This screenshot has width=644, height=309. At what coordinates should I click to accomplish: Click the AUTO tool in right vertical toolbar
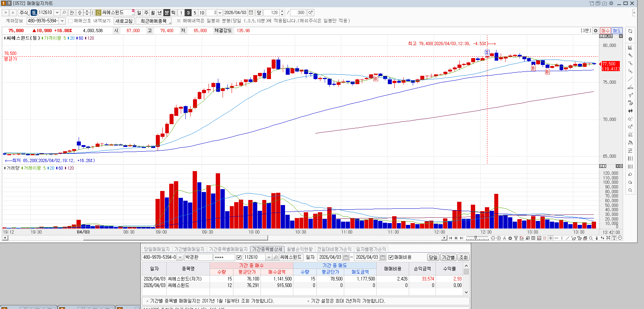pyautogui.click(x=630, y=87)
